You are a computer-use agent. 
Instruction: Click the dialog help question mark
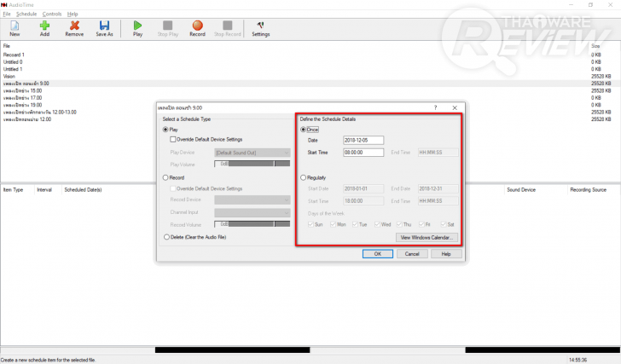coord(435,107)
